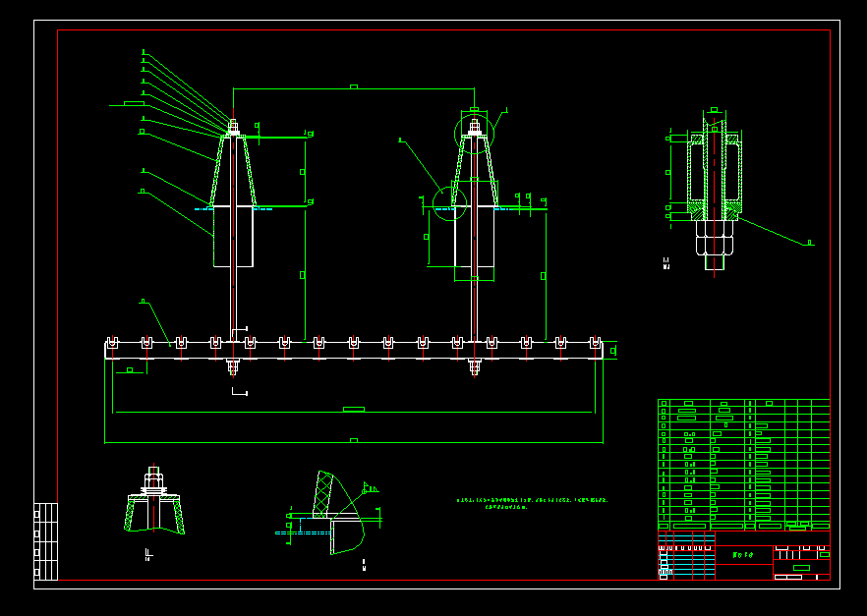The width and height of the screenshot is (867, 616).
Task: Select the inner length dimension label below the rail
Action: 354,410
